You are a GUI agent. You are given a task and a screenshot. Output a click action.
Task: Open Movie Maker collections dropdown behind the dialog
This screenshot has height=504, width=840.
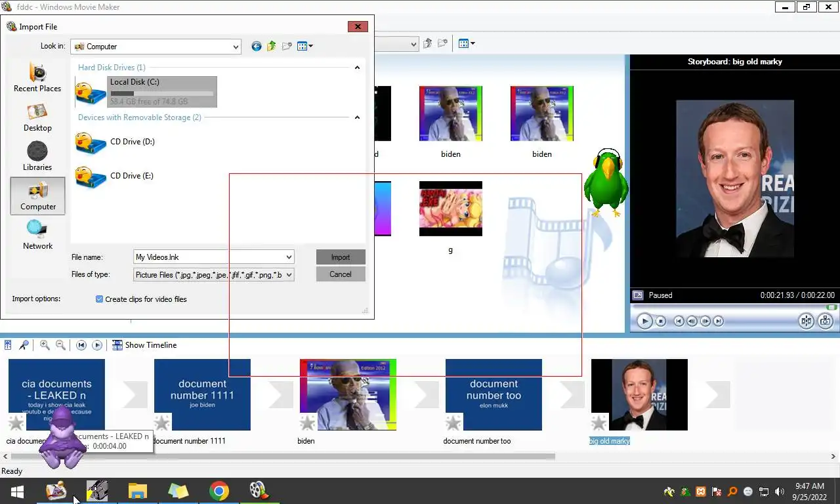point(413,44)
